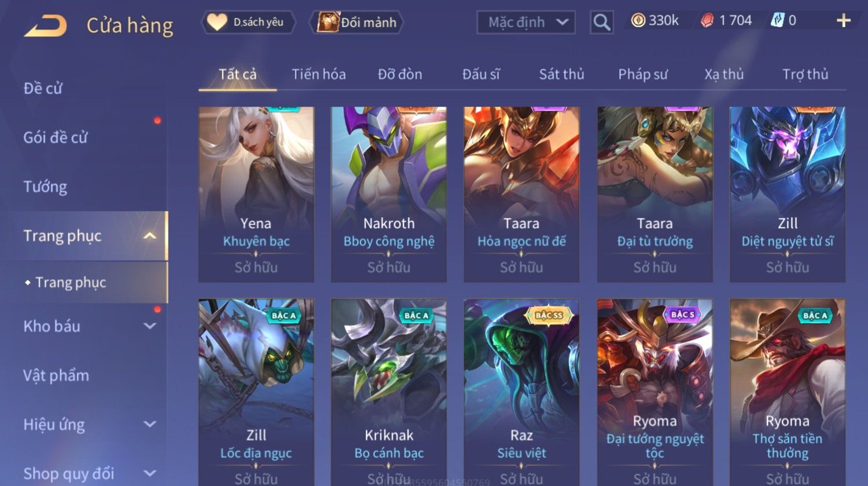
Task: Select the Yena Khuyên bạc skin card
Action: coord(256,194)
